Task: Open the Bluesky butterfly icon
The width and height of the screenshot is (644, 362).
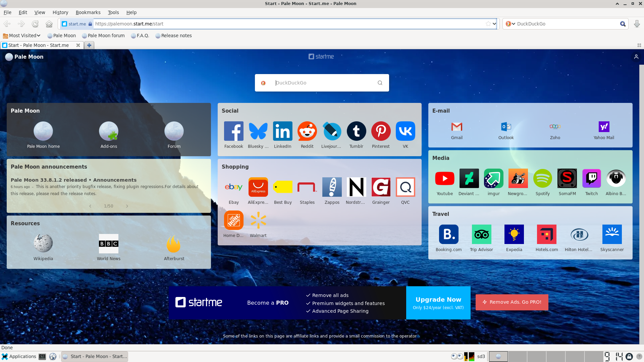Action: coord(258,131)
